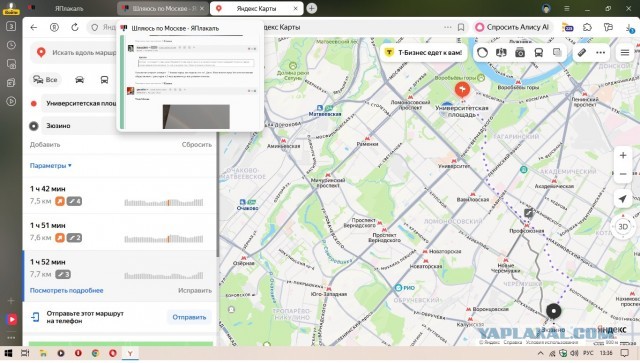Open page address bar three-dots menu
The height and width of the screenshot is (363, 640).
coord(448,27)
